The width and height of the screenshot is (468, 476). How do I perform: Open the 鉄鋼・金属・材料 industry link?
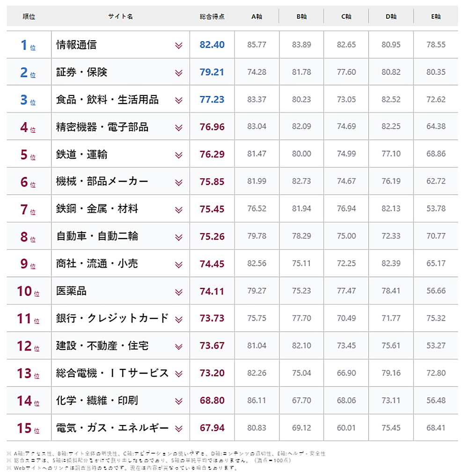(97, 209)
